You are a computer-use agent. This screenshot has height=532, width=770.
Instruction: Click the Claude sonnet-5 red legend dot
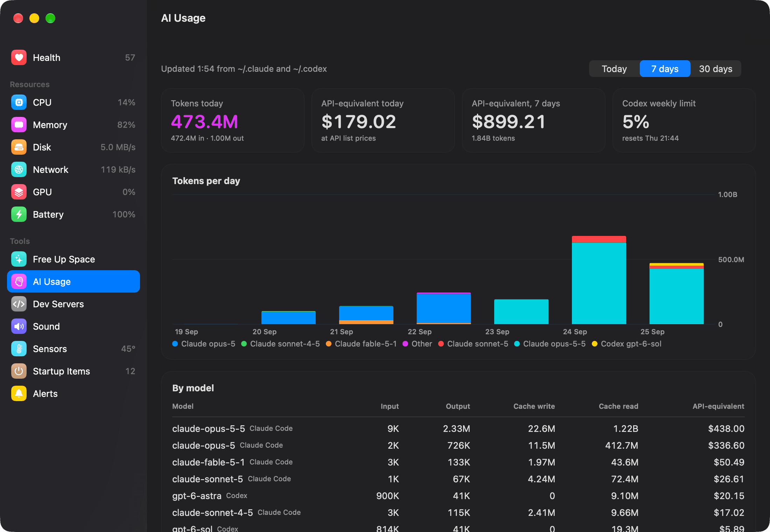pyautogui.click(x=441, y=344)
